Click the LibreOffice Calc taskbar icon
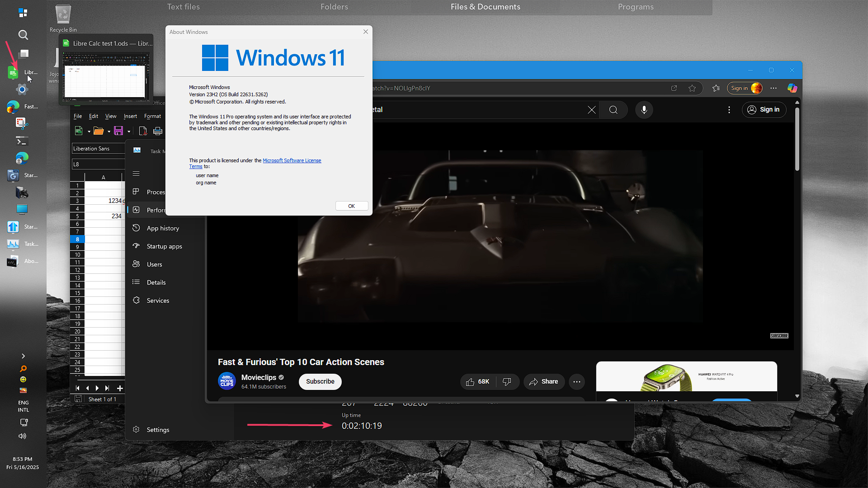The width and height of the screenshot is (868, 488). (x=13, y=72)
